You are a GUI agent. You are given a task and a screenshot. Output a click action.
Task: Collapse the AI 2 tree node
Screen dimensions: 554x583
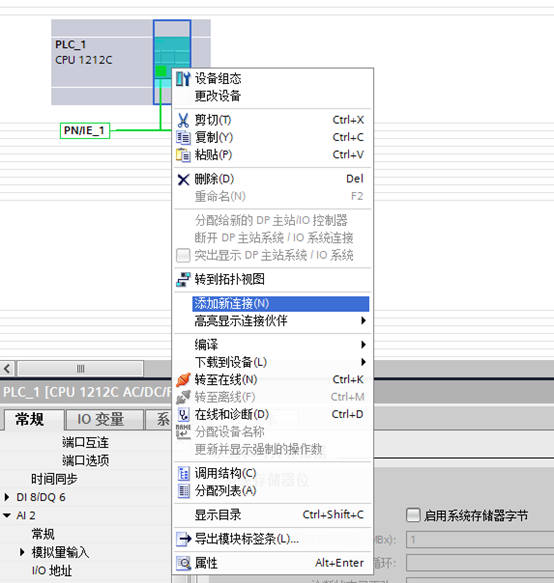pyautogui.click(x=7, y=515)
